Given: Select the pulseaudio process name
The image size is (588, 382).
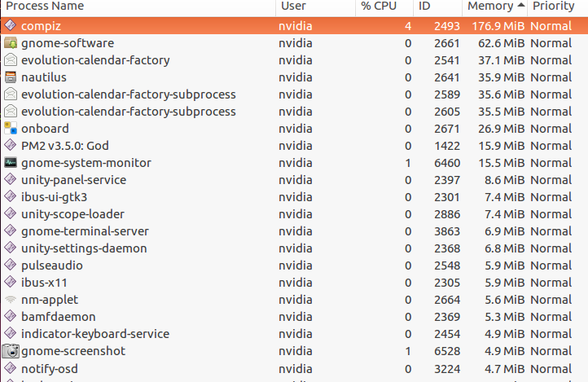Looking at the screenshot, I should [52, 266].
